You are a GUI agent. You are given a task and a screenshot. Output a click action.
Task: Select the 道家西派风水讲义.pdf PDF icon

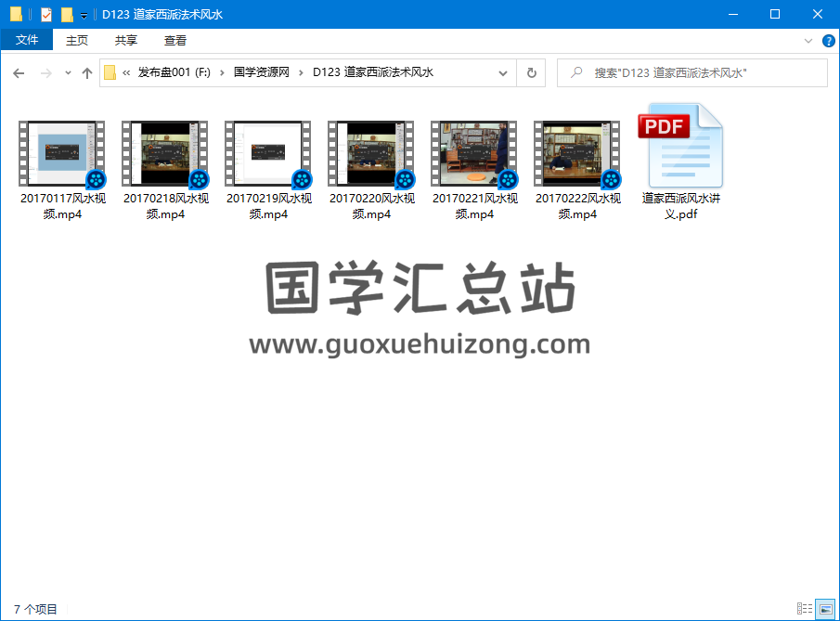pyautogui.click(x=680, y=145)
